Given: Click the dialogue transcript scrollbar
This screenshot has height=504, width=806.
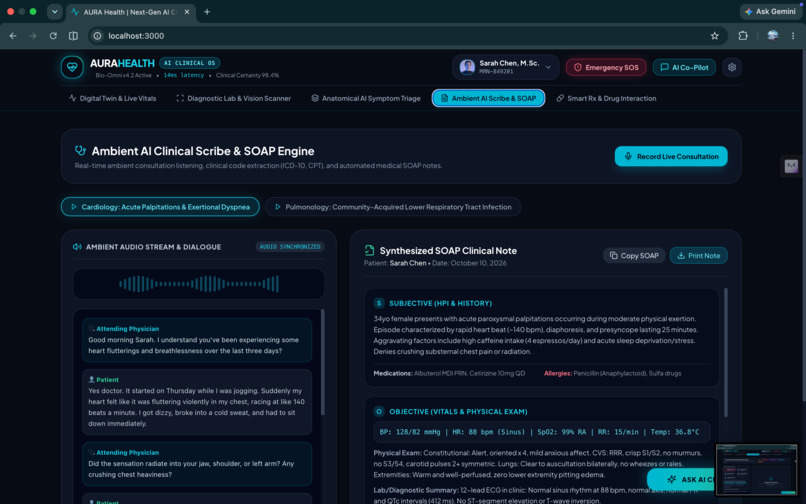Looking at the screenshot, I should [x=323, y=362].
